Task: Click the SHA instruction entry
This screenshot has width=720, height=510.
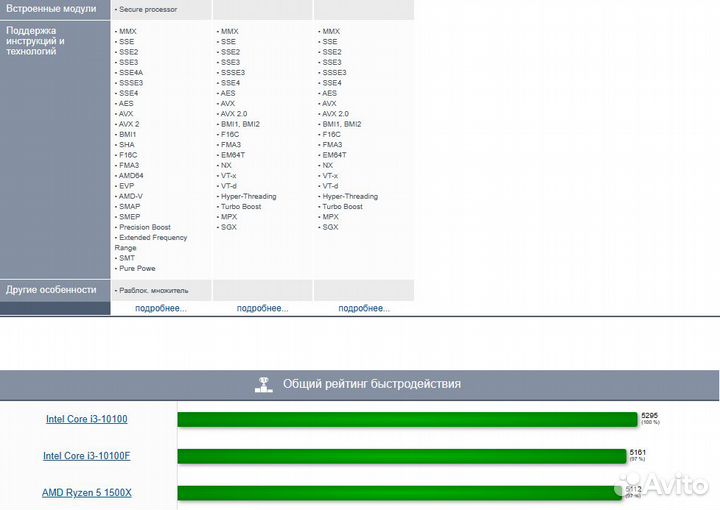Action: click(125, 145)
